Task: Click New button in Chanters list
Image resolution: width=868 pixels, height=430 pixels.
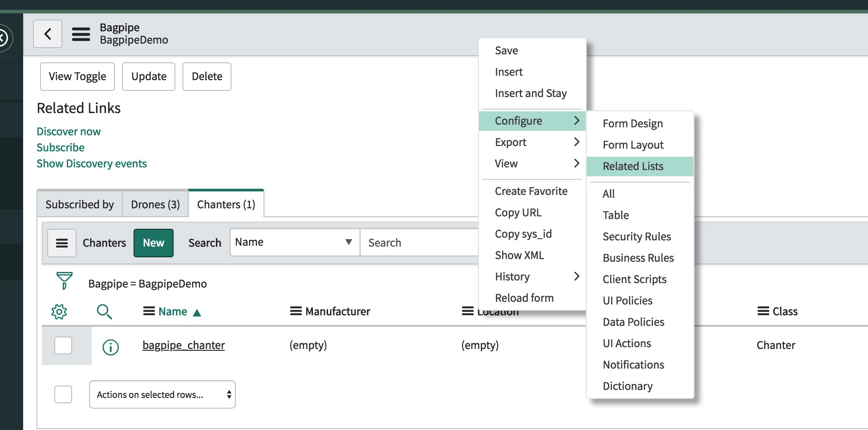Action: (x=154, y=243)
